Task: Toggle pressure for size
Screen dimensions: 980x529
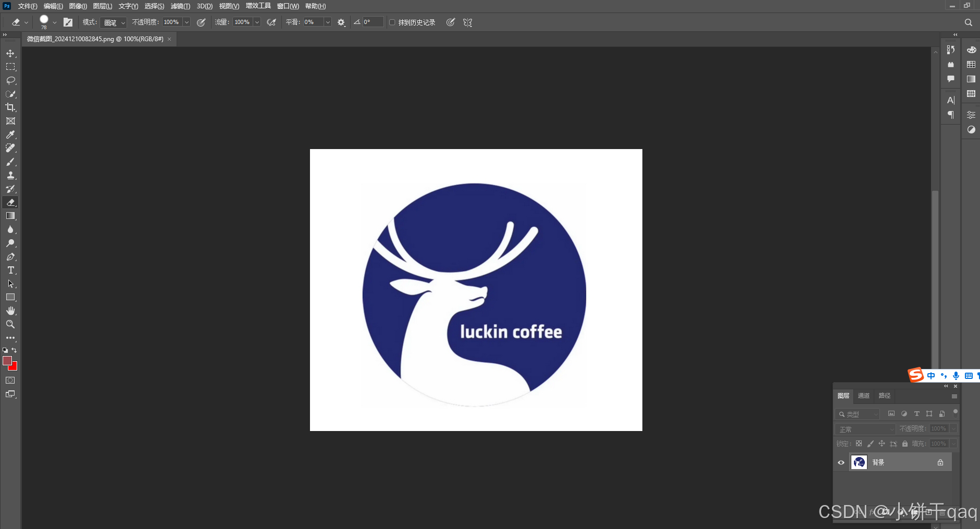Action: click(451, 22)
